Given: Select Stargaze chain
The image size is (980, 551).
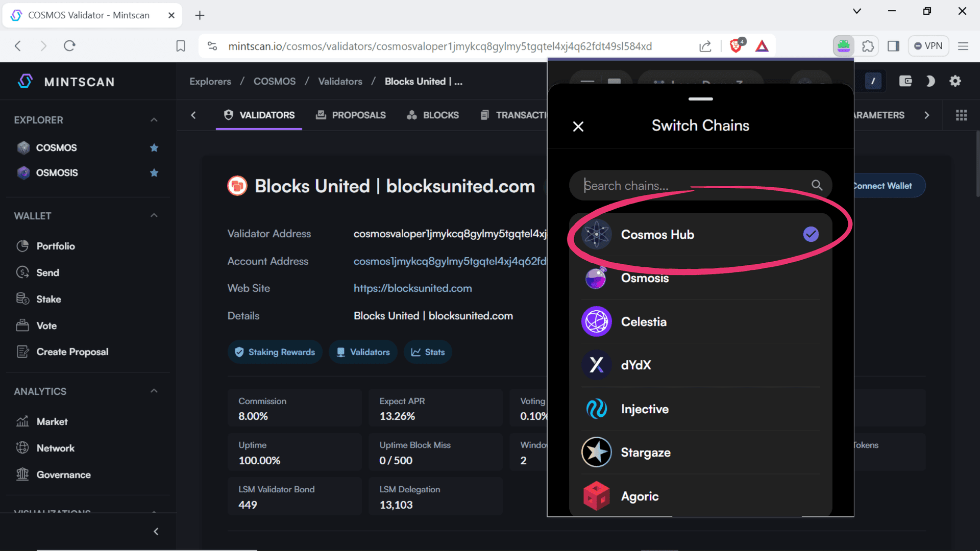Looking at the screenshot, I should (700, 453).
